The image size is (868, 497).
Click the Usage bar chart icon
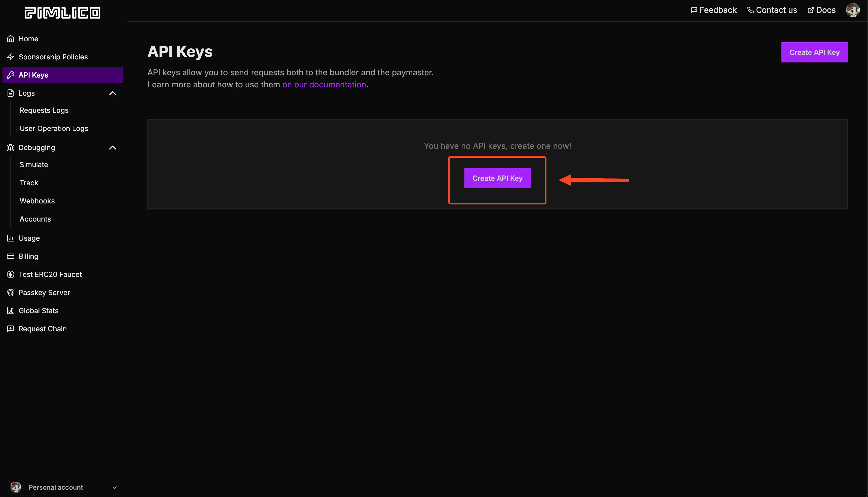(11, 238)
